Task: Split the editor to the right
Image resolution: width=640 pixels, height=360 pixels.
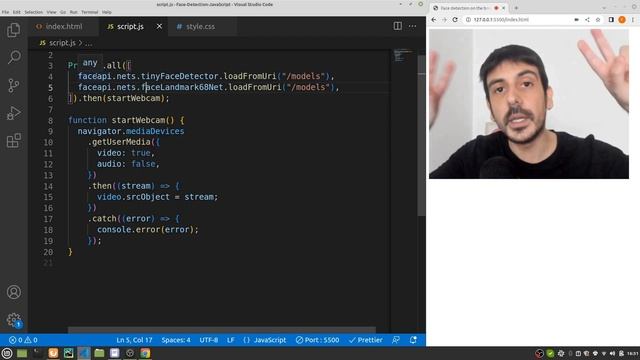Action: (398, 26)
